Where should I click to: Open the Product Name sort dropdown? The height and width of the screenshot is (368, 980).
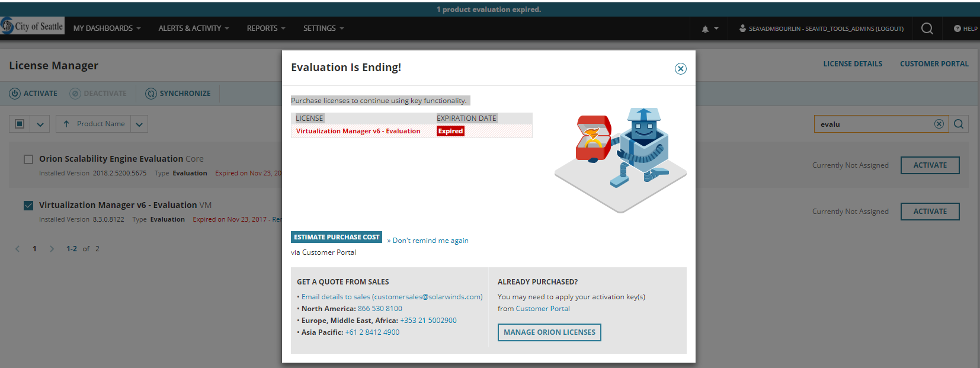coord(139,124)
